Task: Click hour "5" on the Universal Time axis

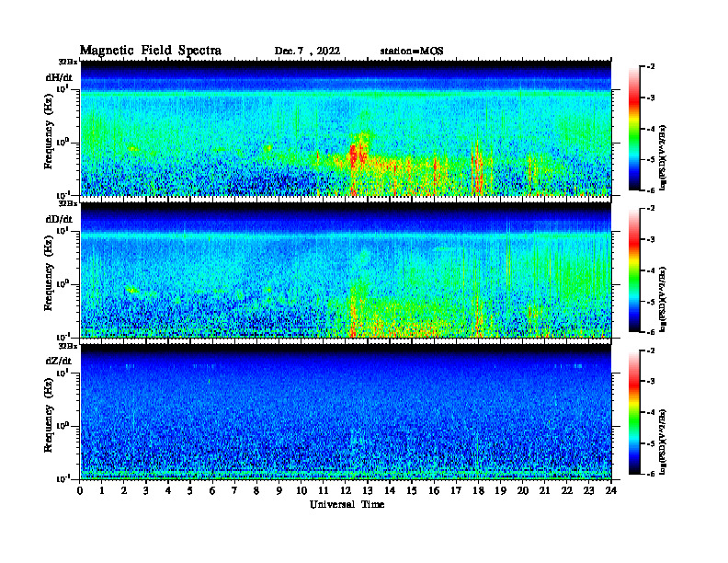Action: pyautogui.click(x=190, y=490)
